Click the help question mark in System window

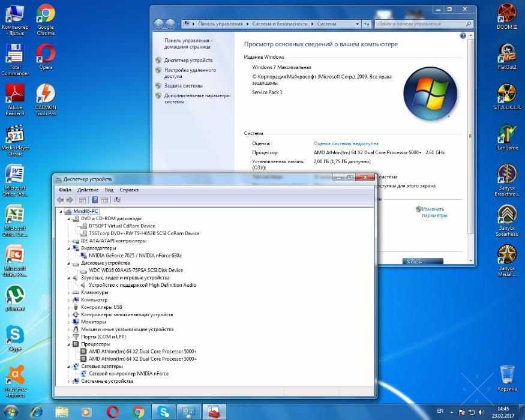point(463,35)
